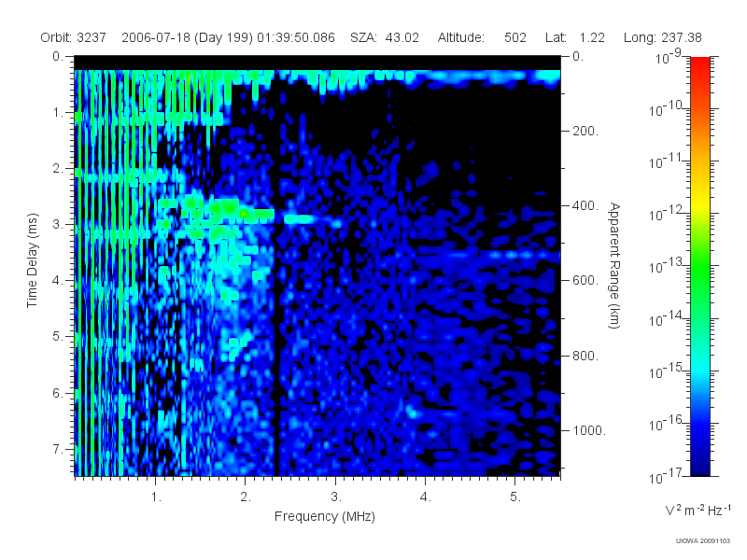Click the '0.' tick label on time delay axis
Image resolution: width=747 pixels, height=560 pixels.
(x=58, y=56)
